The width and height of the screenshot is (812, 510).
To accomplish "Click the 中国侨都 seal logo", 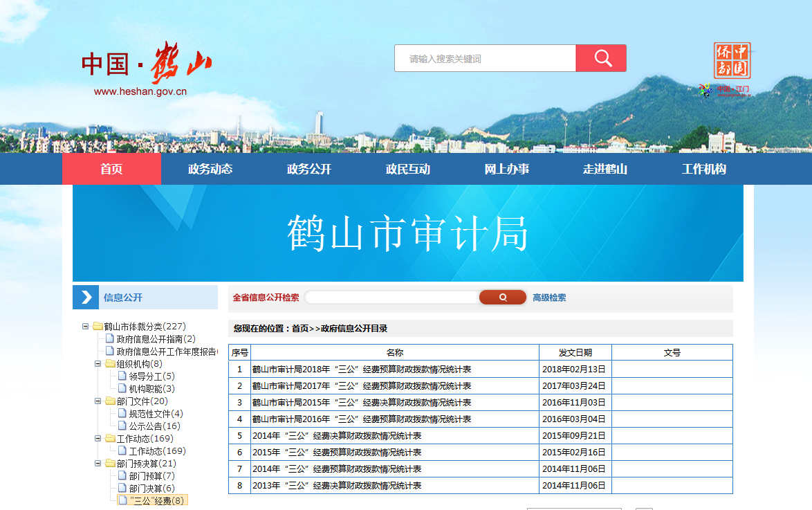I will coord(732,62).
